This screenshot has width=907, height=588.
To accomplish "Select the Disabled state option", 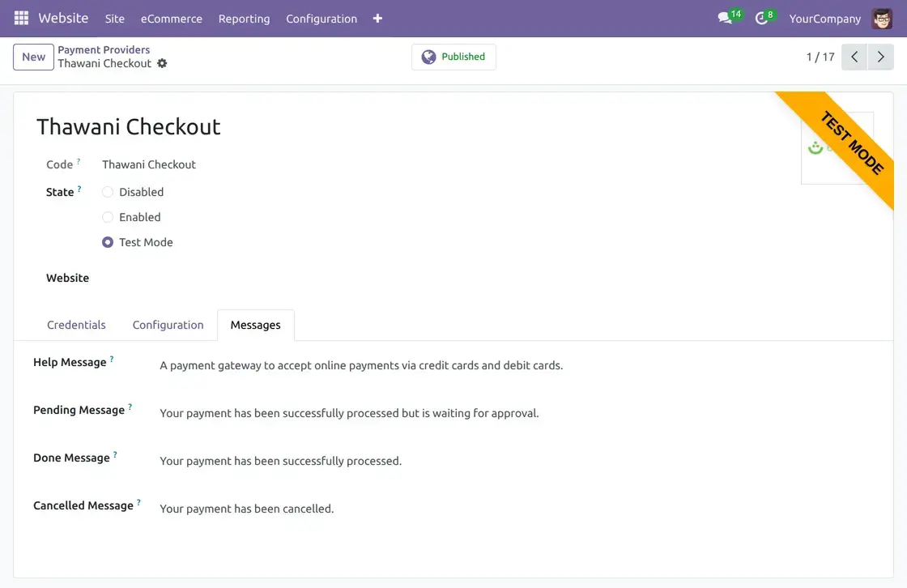I will tap(108, 192).
